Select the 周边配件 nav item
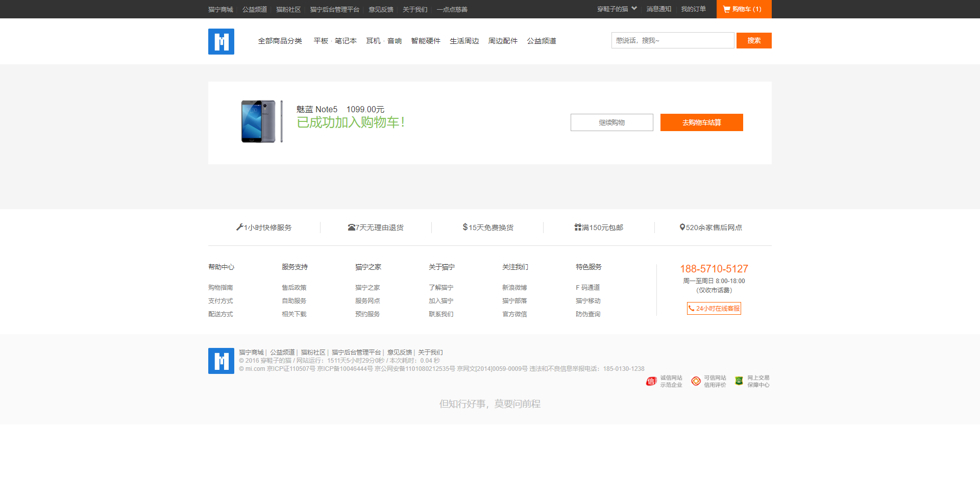The image size is (980, 478). pos(503,41)
